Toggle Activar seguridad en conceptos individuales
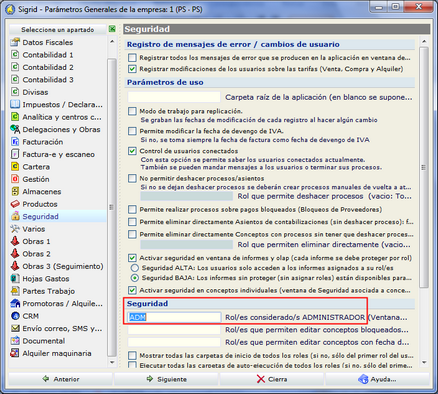Viewport: 438px width, 394px height. click(132, 290)
